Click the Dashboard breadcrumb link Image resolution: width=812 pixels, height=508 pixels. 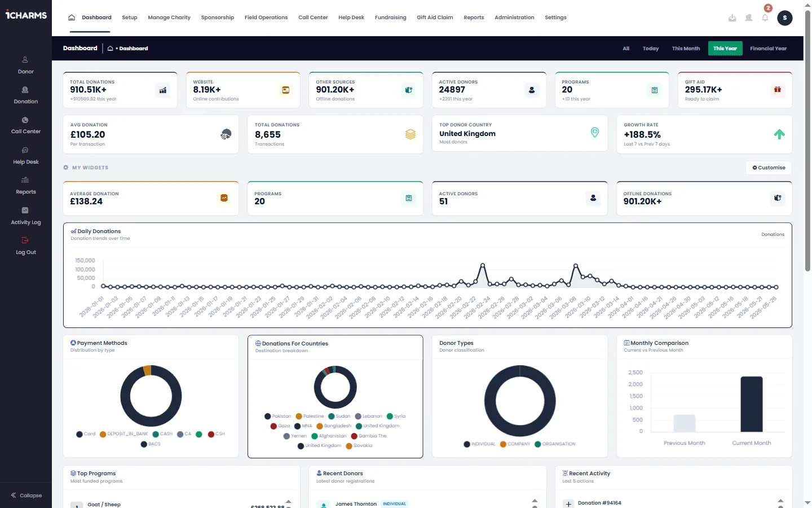[134, 49]
